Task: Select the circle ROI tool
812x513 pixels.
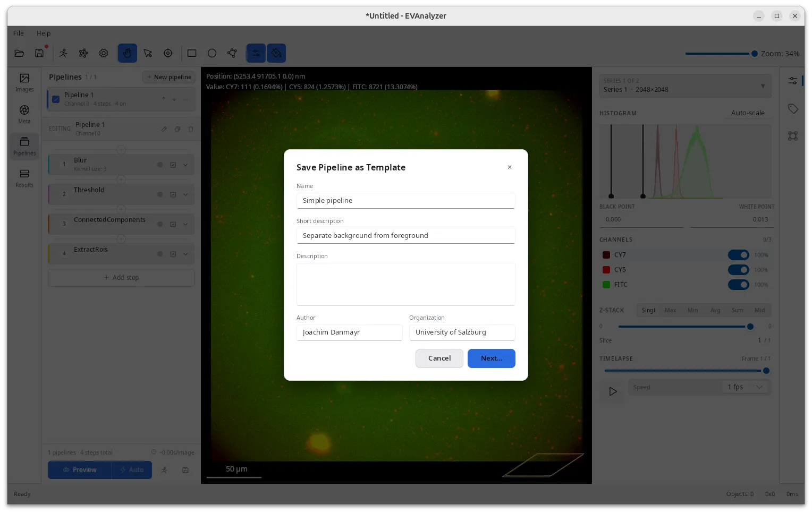Action: click(x=212, y=53)
